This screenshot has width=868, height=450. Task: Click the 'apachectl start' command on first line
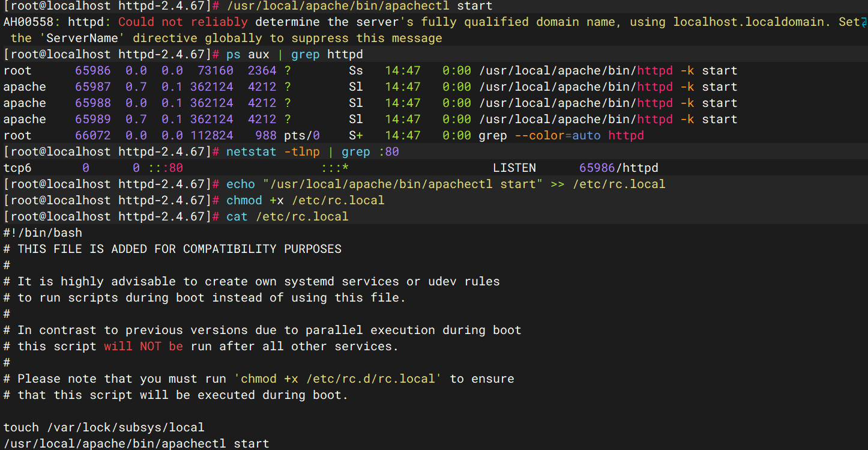pyautogui.click(x=359, y=6)
